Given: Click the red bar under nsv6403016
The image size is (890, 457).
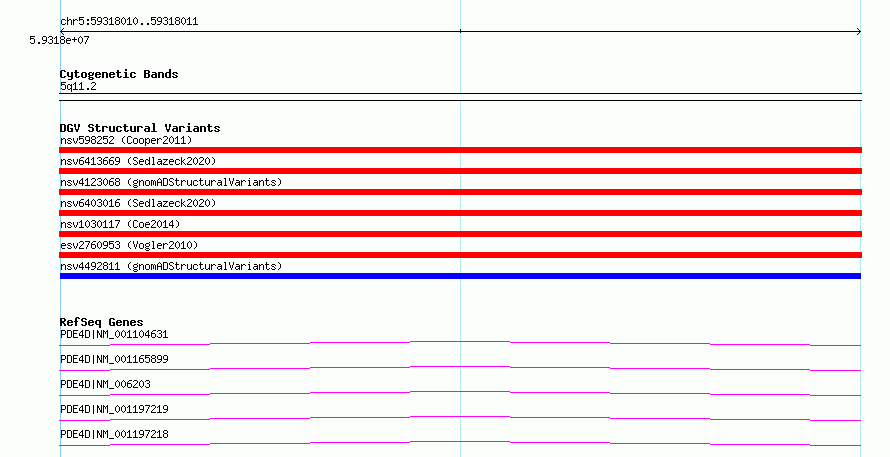Looking at the screenshot, I should 460,213.
